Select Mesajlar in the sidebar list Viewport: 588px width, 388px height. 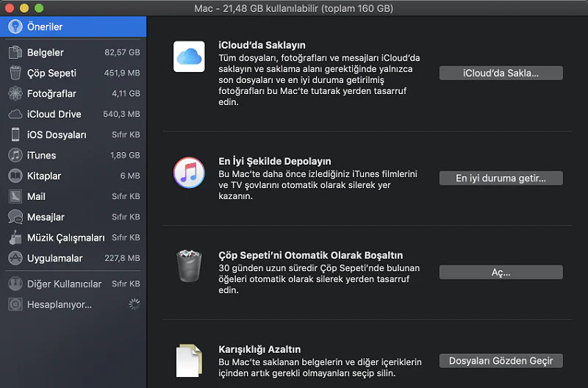(x=46, y=218)
